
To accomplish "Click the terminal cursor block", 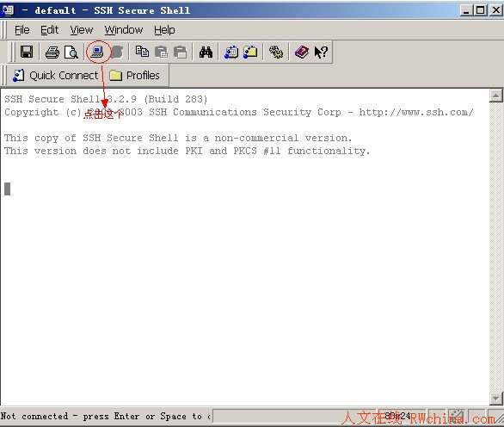I will (x=8, y=189).
